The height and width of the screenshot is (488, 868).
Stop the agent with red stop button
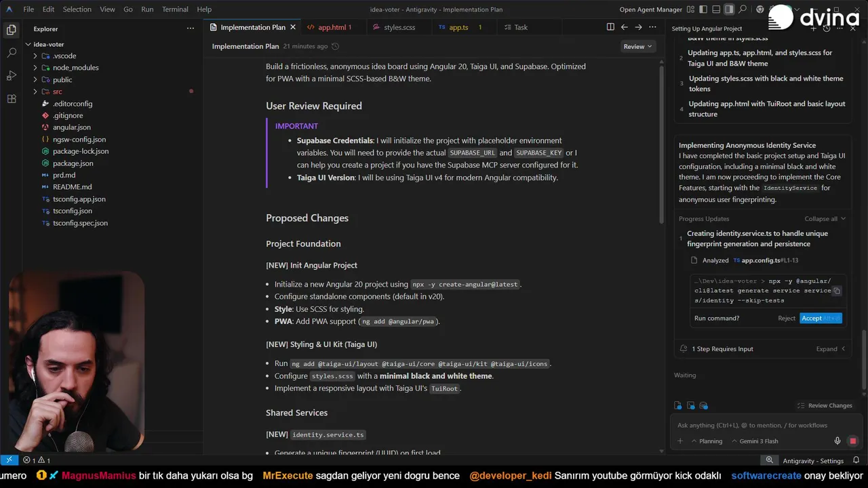(x=853, y=441)
